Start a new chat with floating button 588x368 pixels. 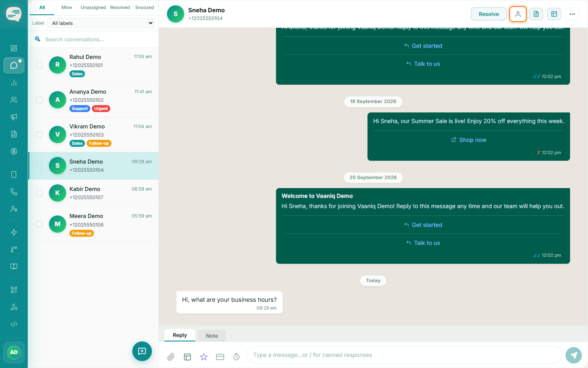[x=142, y=351]
